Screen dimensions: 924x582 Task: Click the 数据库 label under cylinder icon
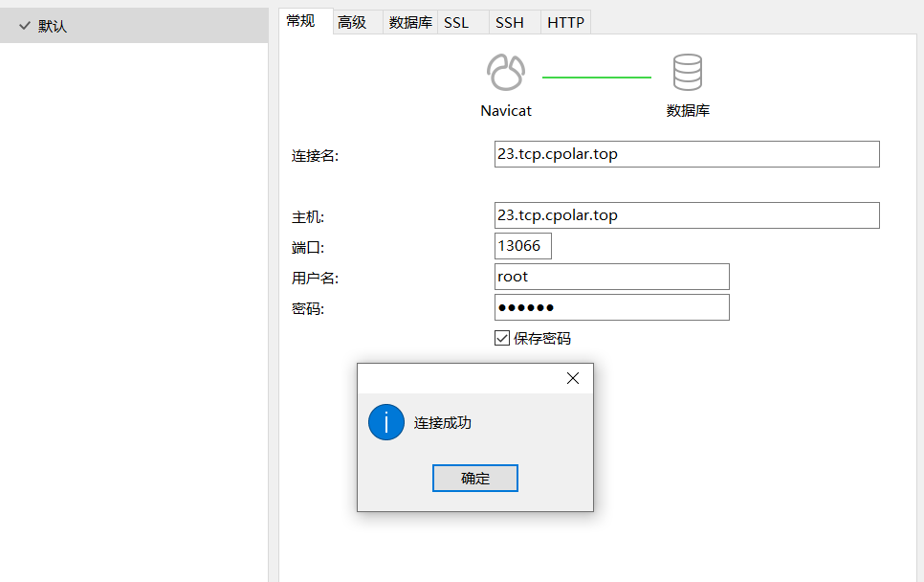[688, 111]
